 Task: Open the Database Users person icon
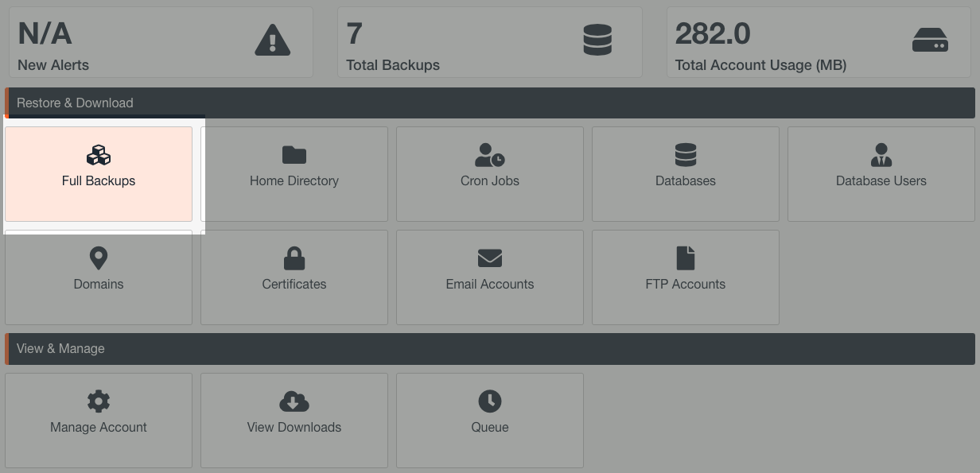pos(881,155)
